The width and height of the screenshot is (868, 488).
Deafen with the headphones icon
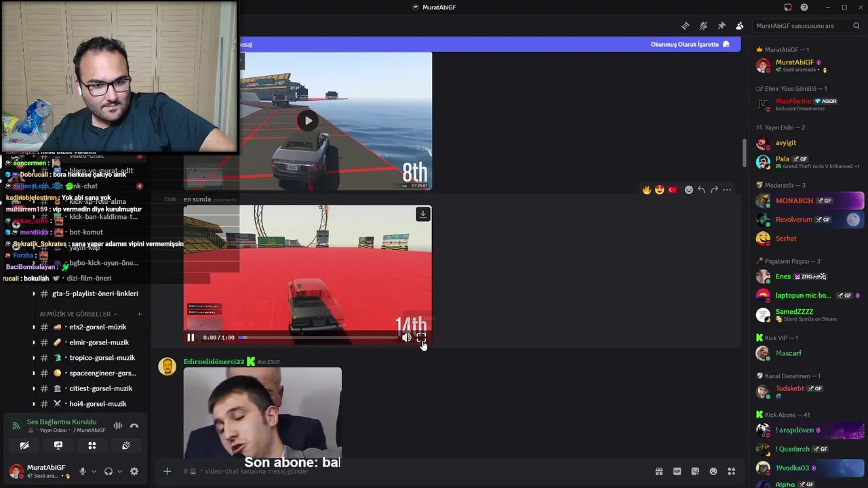[x=108, y=471]
